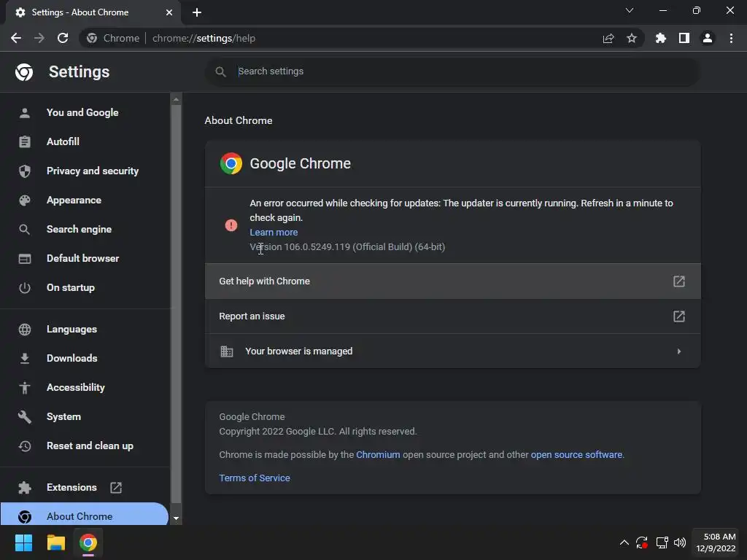Open the taskbar clock and date
The image size is (747, 560).
point(716,542)
